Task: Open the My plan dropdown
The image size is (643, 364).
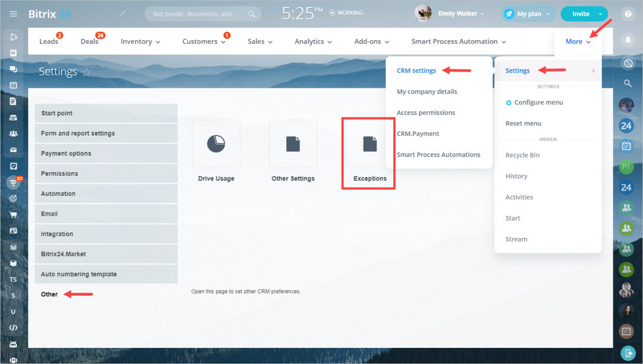Action: 528,14
